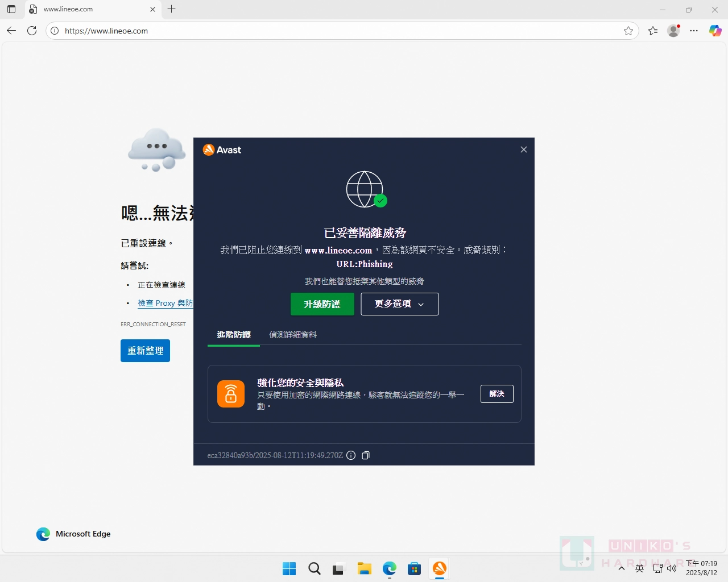
Task: Click the Avast logo in popup
Action: click(222, 150)
